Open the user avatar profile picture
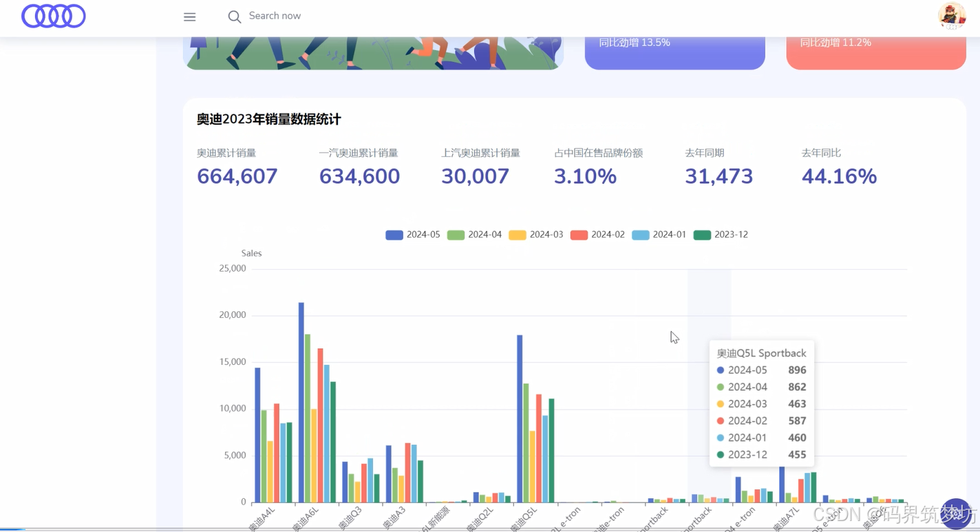This screenshot has width=980, height=532. pos(952,15)
